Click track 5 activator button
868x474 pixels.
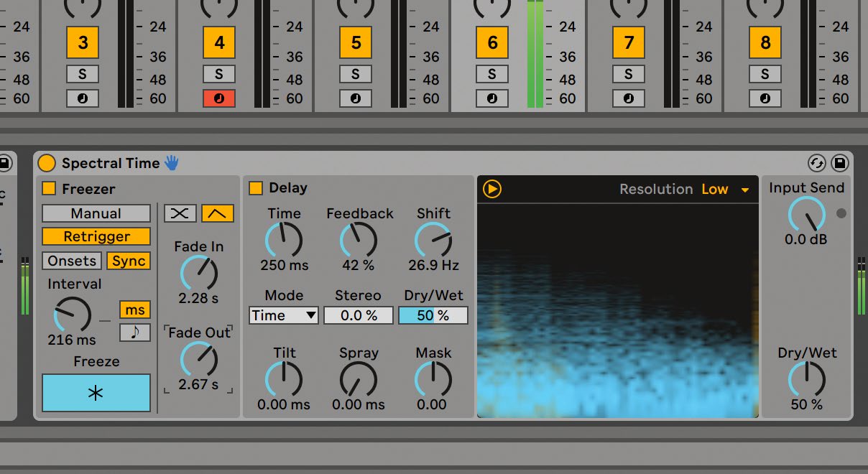point(356,42)
